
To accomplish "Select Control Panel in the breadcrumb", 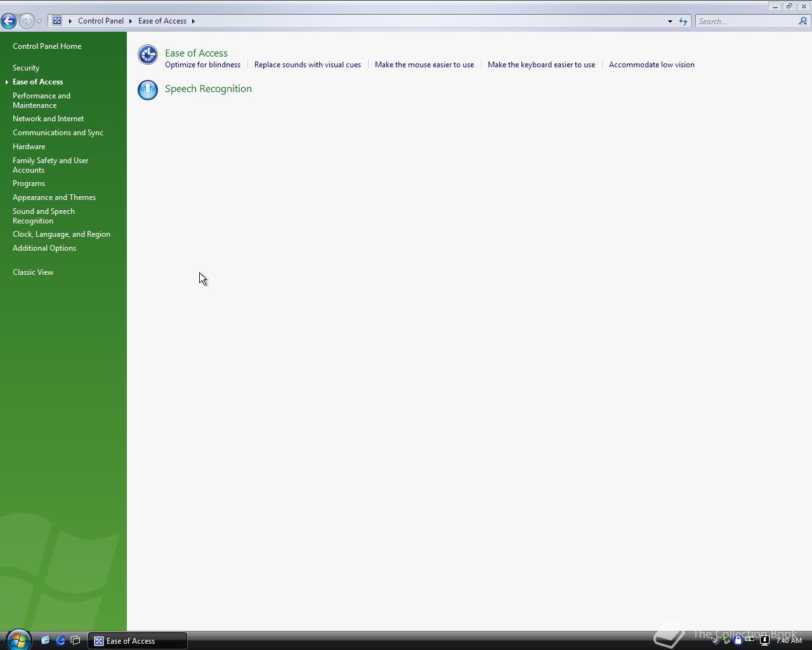I will tap(101, 21).
